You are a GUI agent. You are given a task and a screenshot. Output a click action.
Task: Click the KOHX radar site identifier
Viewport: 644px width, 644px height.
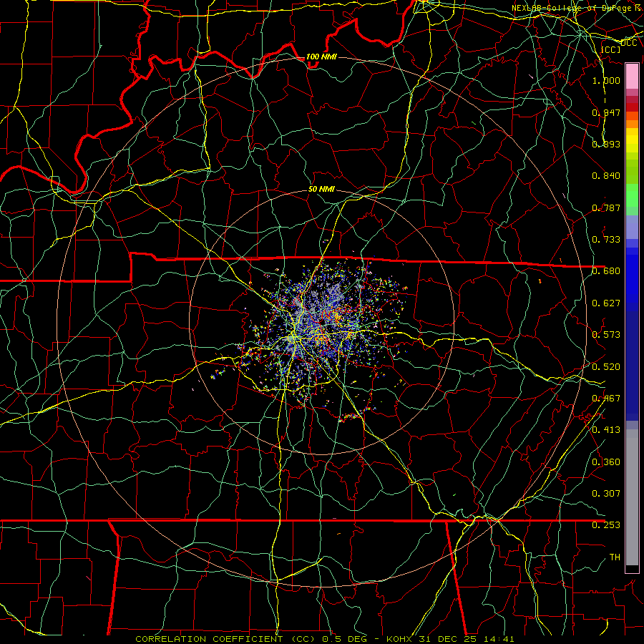tap(399, 639)
